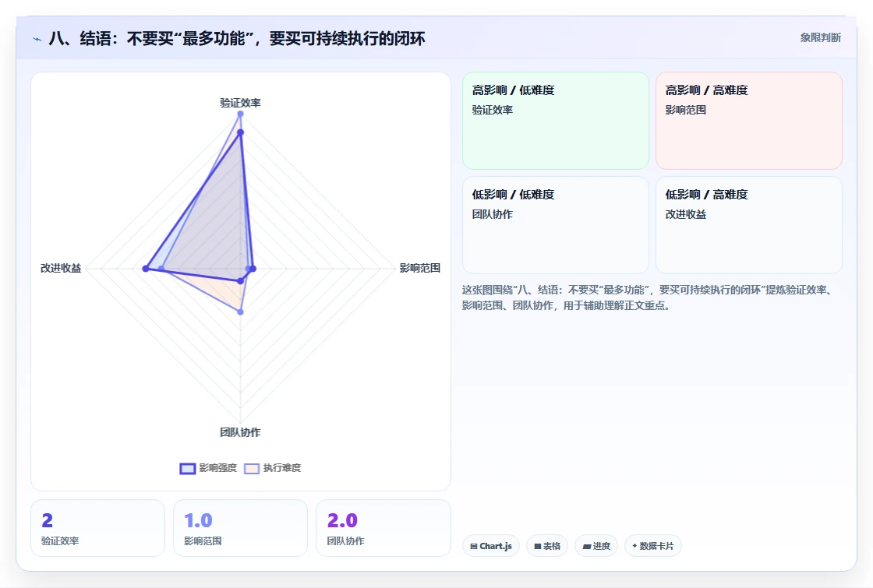
Task: Click the description paragraph starting 这张图围绕
Action: [x=648, y=298]
